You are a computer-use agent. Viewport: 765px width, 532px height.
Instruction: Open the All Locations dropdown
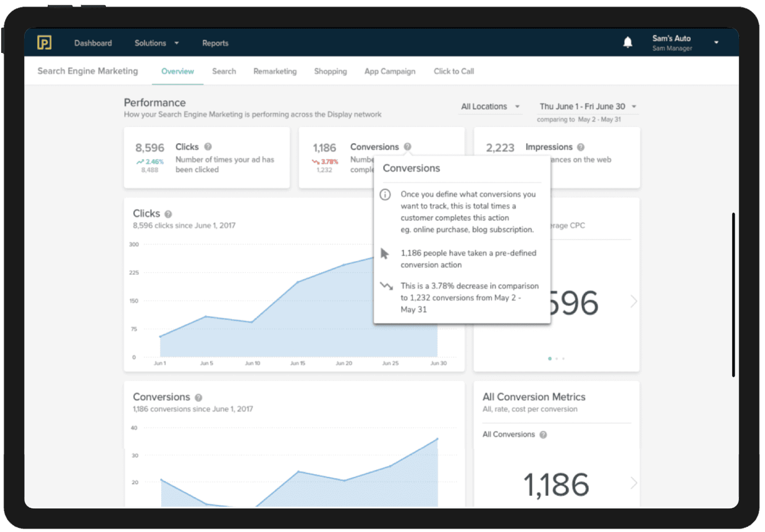click(x=490, y=106)
